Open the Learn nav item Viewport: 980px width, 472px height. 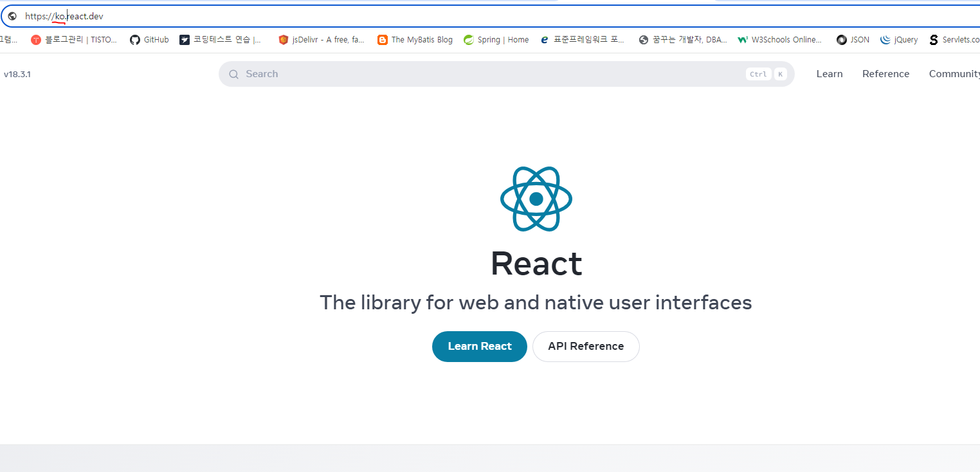(x=830, y=74)
